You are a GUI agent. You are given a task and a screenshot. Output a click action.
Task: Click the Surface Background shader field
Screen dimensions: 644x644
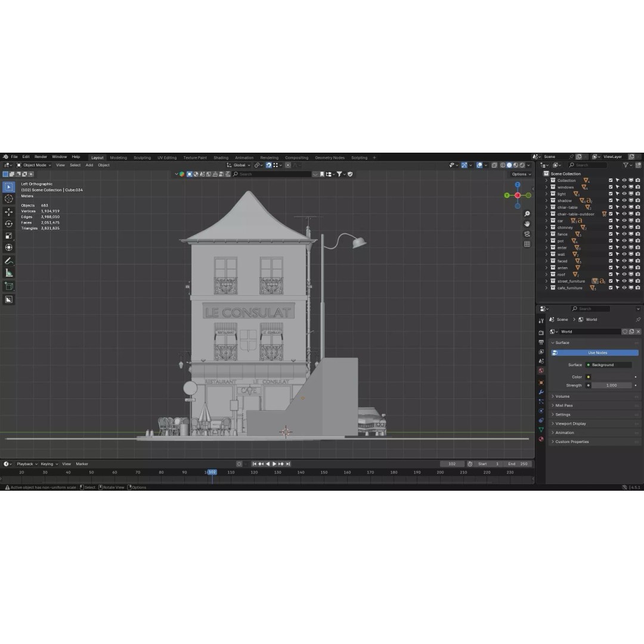[609, 365]
